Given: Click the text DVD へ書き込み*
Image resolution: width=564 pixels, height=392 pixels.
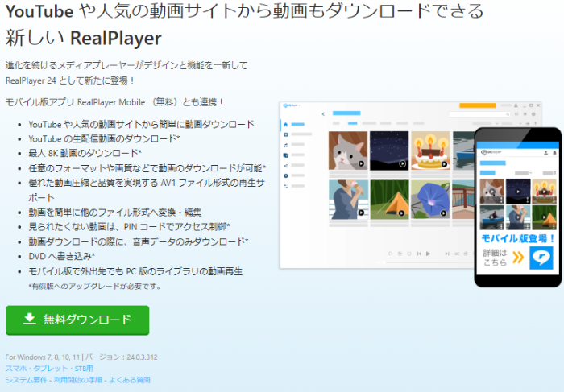Looking at the screenshot, I should pos(61,256).
